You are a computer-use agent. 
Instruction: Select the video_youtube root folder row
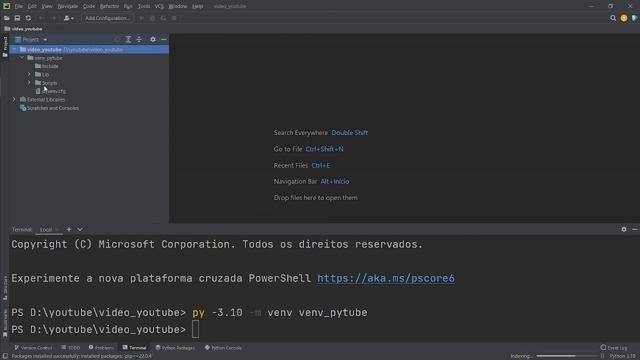[x=89, y=49]
